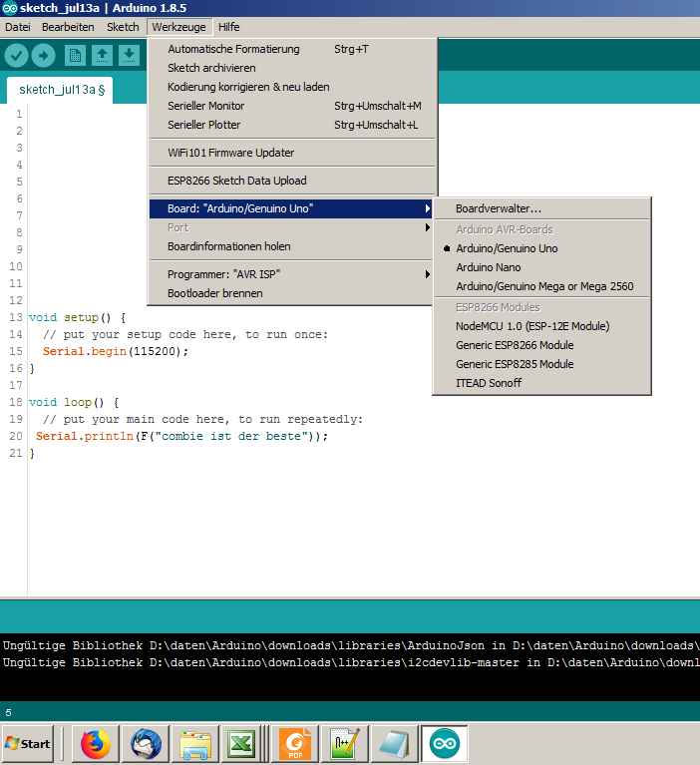Click the void setup() line
700x765 pixels.
(x=78, y=317)
